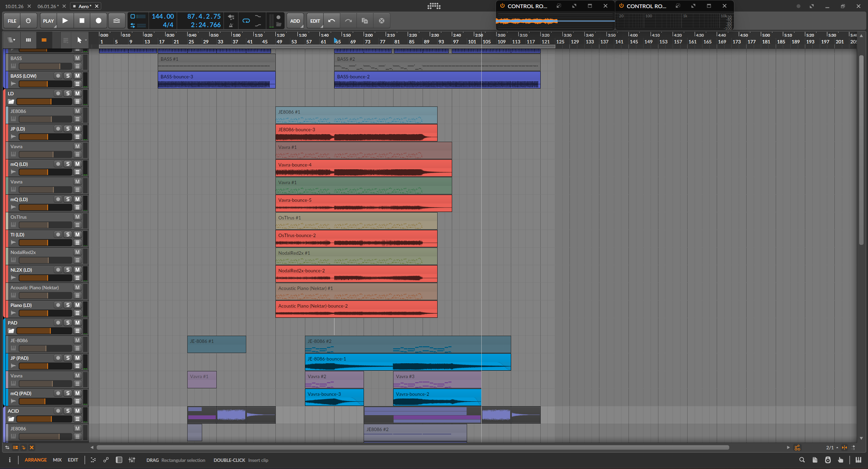
Task: Open the dashboard icon next to FILE
Action: pos(28,21)
